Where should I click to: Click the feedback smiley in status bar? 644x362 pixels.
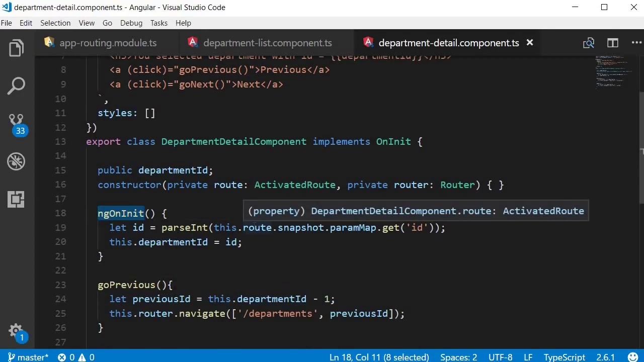click(633, 357)
